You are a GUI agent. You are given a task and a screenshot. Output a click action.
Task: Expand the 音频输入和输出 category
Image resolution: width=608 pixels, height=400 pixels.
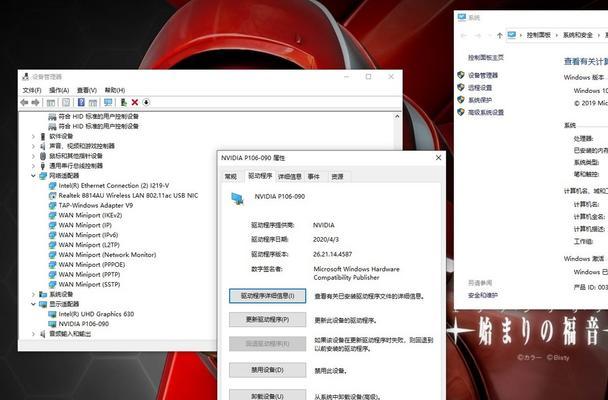[33, 334]
